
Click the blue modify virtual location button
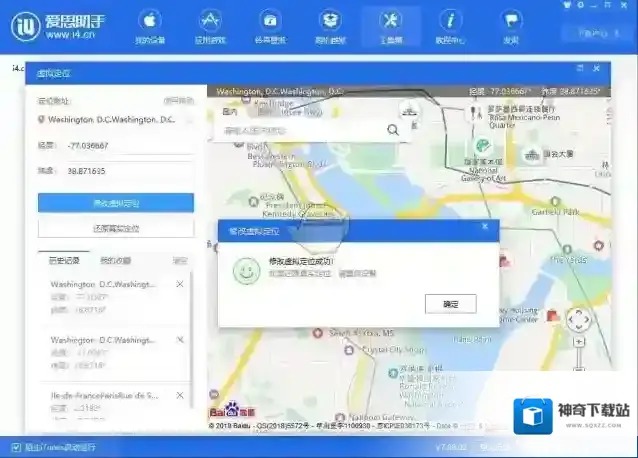(116, 203)
